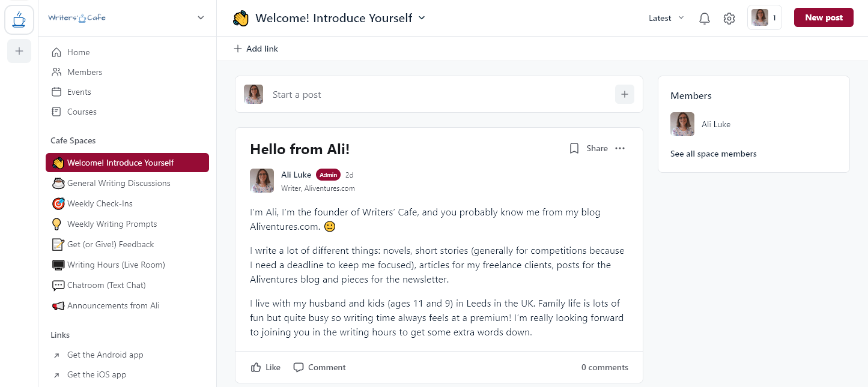Add a new community with plus button
The height and width of the screenshot is (387, 868).
click(19, 52)
